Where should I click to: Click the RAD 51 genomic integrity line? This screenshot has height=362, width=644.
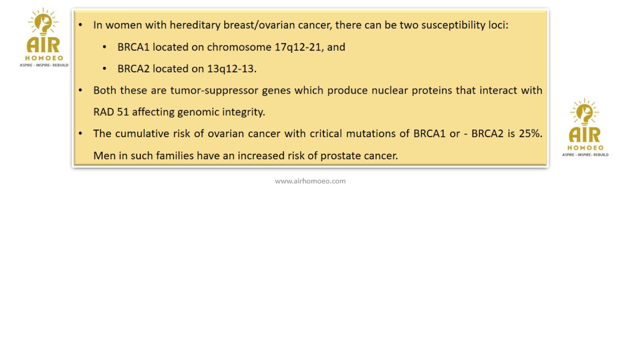pos(179,112)
